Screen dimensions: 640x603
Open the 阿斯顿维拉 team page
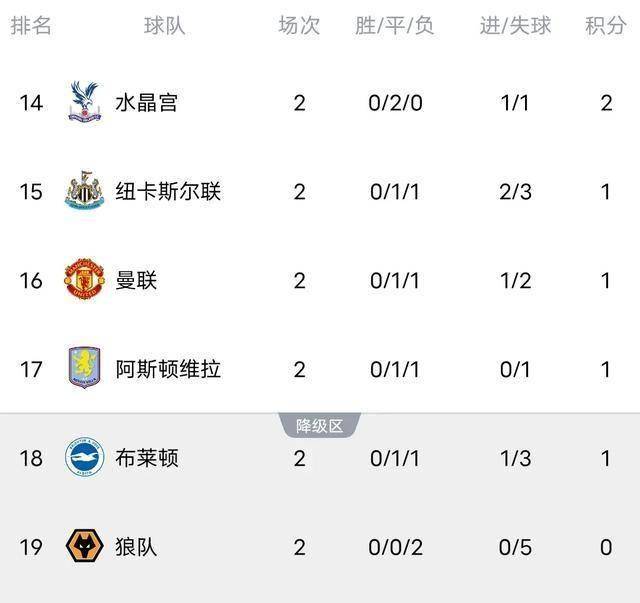tap(168, 369)
